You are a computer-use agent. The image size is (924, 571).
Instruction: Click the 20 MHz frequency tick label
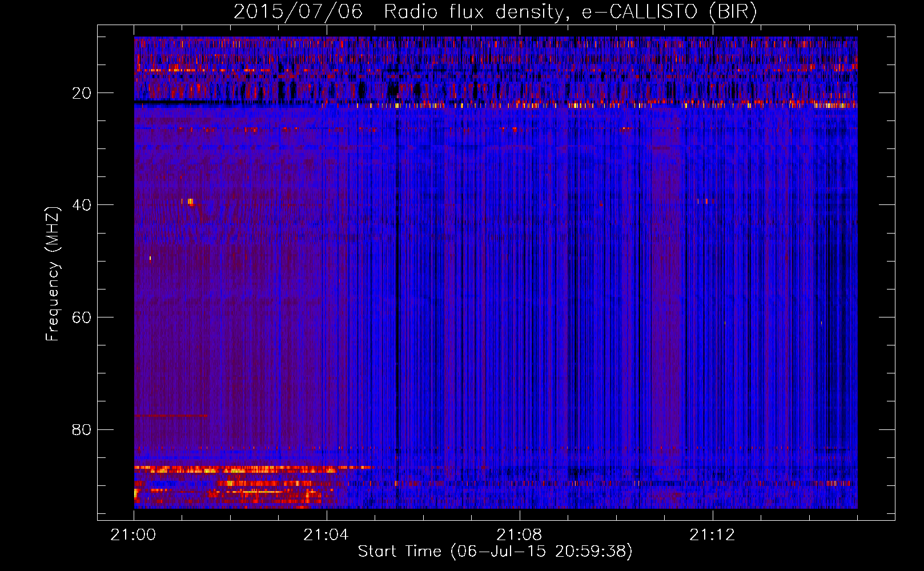point(82,93)
